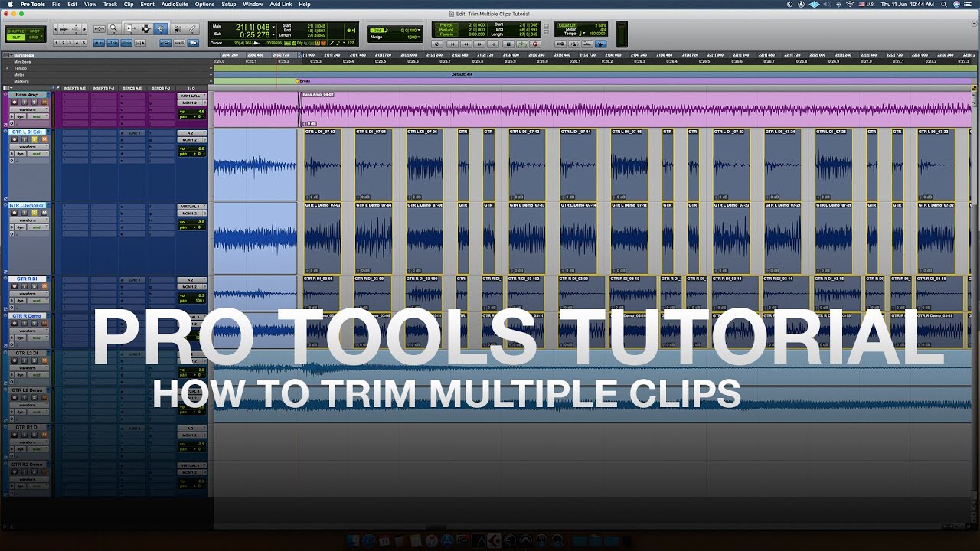Click the Stop transport button

click(x=508, y=44)
